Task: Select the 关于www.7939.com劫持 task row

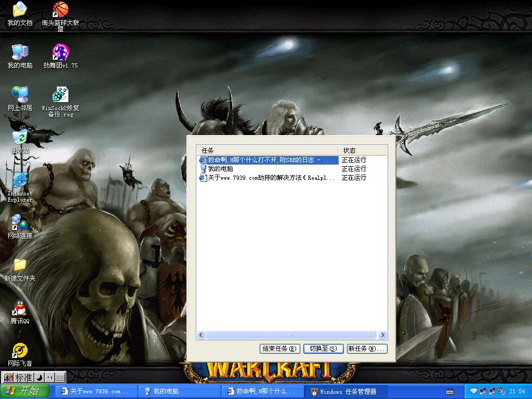Action: pyautogui.click(x=268, y=178)
